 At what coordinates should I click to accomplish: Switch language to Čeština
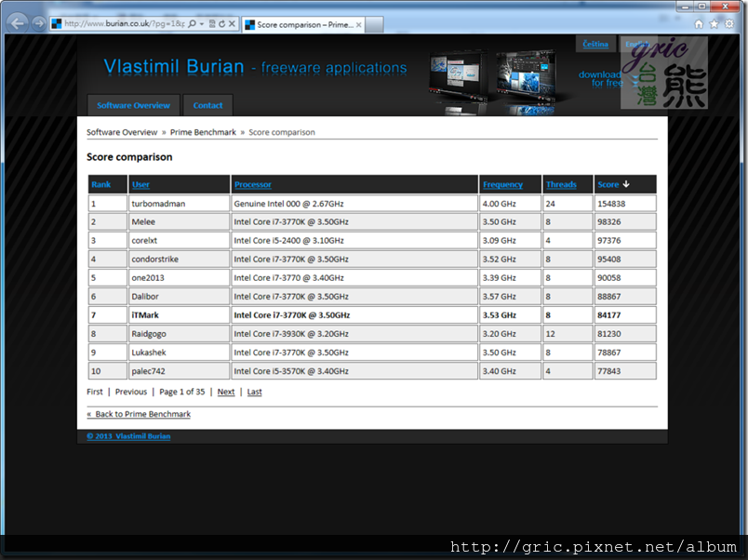tap(595, 44)
